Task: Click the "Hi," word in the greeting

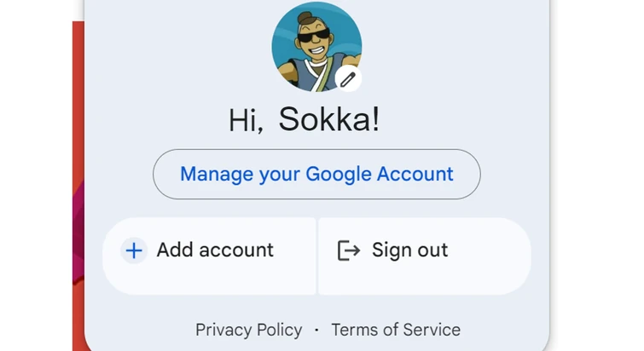Action: [x=247, y=121]
